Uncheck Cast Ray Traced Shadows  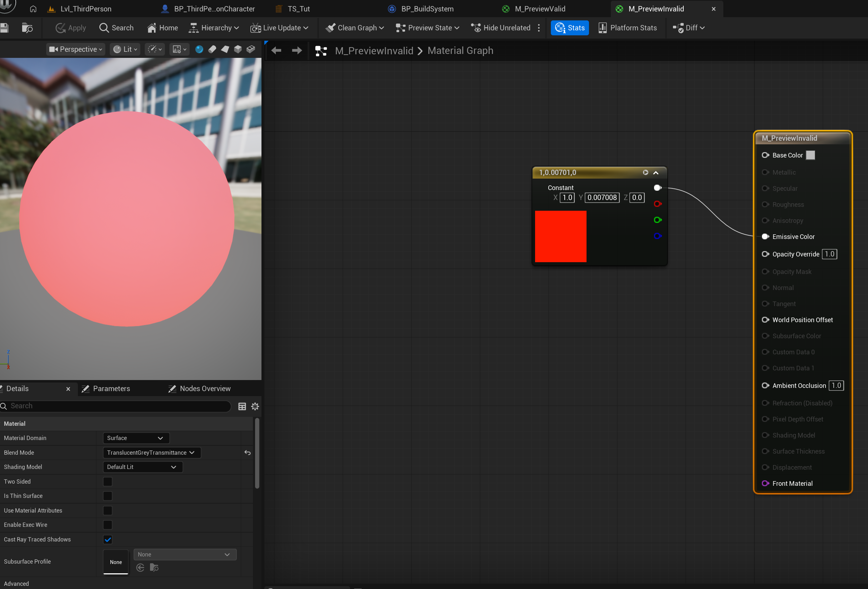pyautogui.click(x=108, y=540)
